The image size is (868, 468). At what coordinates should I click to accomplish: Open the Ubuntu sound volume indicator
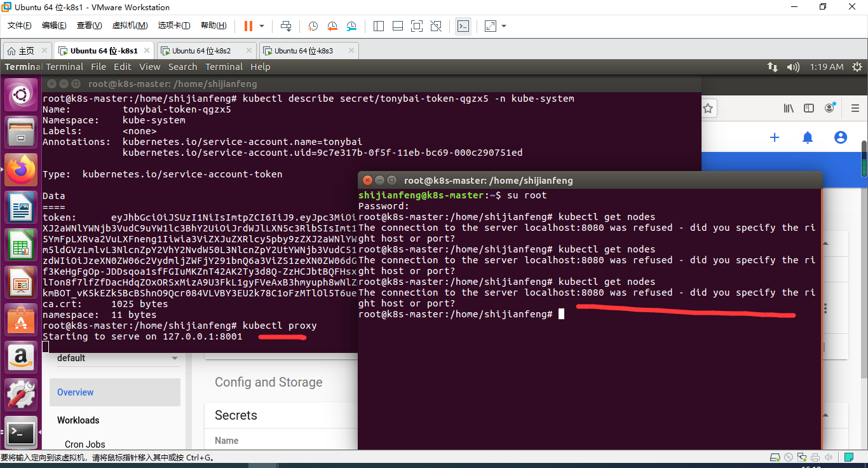pos(793,67)
